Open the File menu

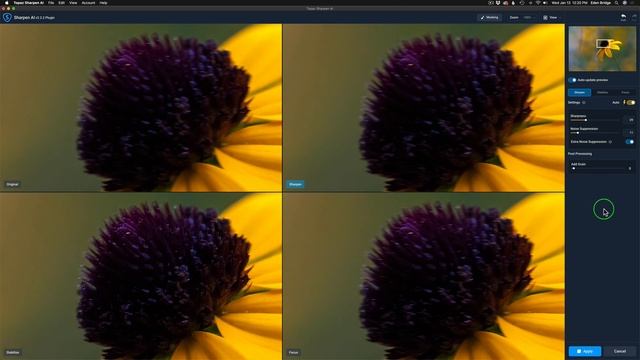coord(51,3)
